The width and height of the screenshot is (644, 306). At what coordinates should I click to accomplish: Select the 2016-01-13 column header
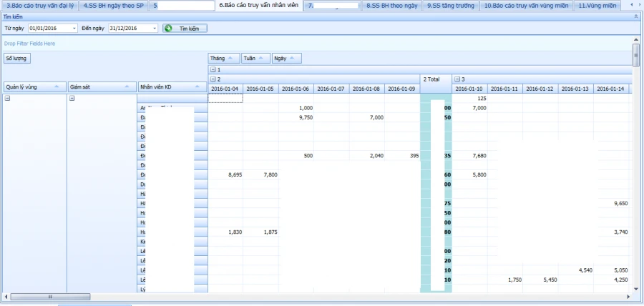click(575, 89)
